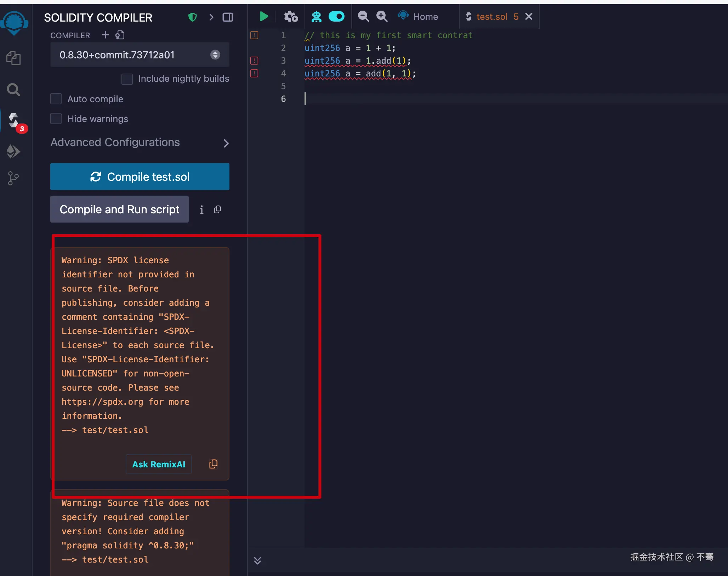Enable Include nightly builds checkbox

click(127, 79)
